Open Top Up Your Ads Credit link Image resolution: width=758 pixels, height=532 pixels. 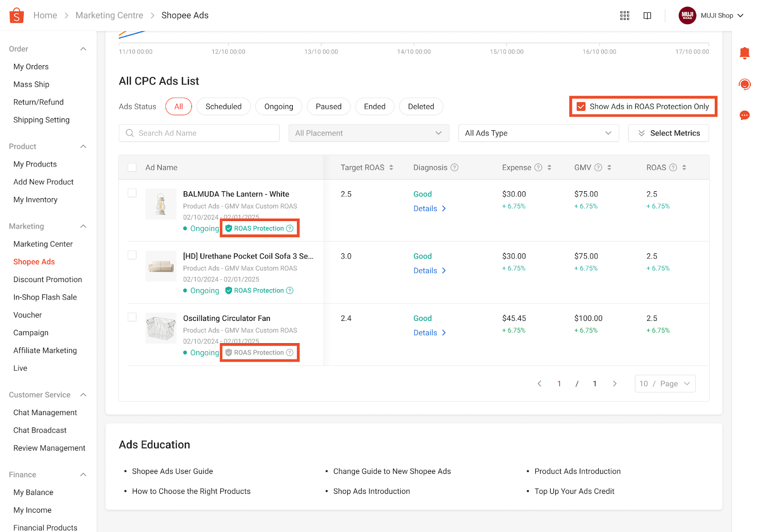click(x=574, y=491)
